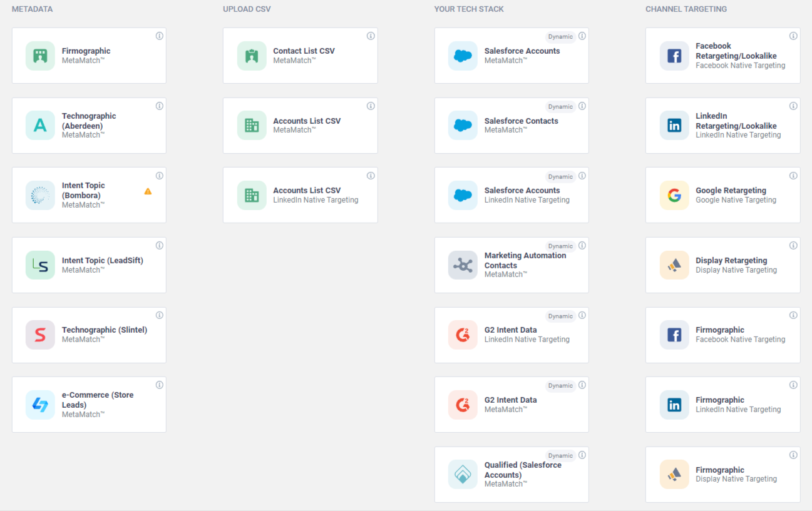This screenshot has width=812, height=511.
Task: Click Accounts List CSV LinkedIn Native Targeting icon
Action: coord(252,195)
